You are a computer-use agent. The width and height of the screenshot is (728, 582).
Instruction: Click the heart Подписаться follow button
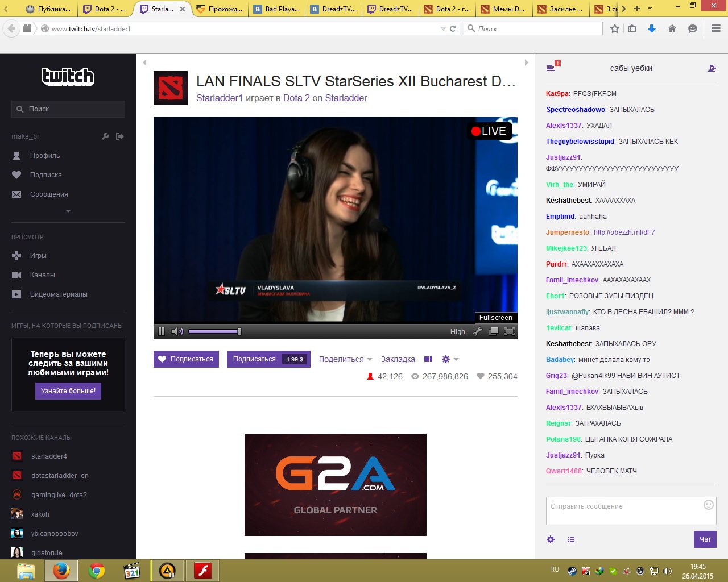point(186,359)
